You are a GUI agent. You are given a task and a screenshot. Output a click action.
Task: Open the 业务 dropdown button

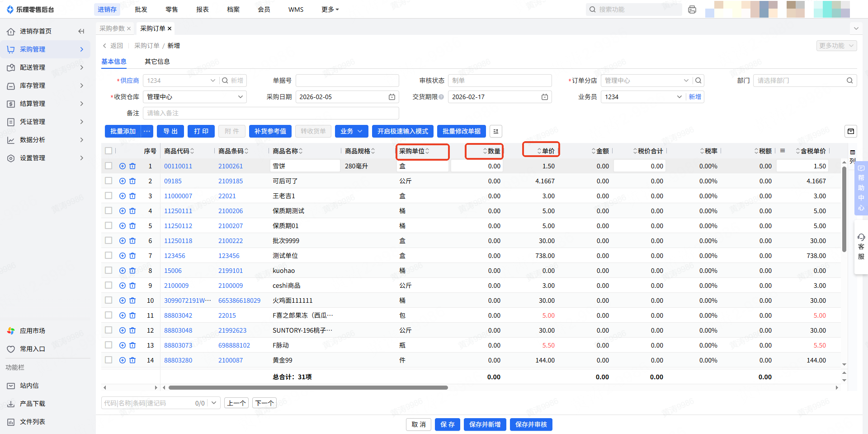pos(351,131)
